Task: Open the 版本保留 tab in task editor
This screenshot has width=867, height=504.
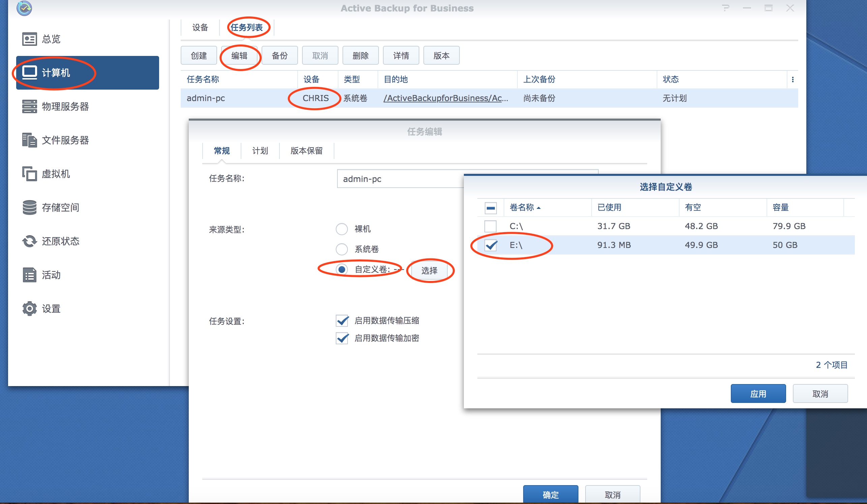Action: tap(306, 151)
